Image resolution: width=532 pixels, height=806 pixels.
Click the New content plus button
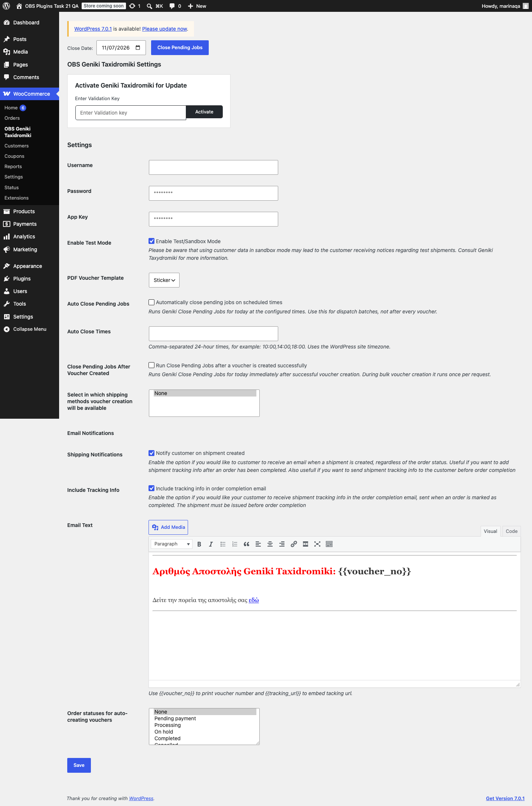tap(197, 6)
